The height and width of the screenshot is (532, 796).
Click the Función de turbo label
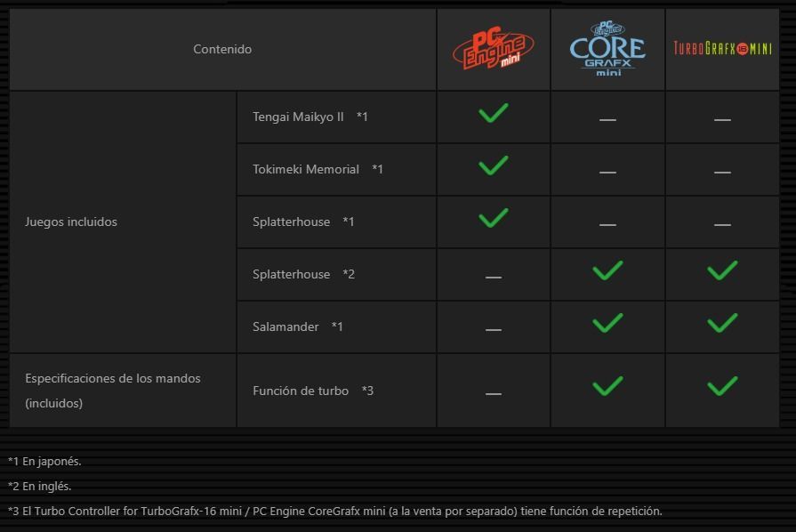pyautogui.click(x=301, y=391)
